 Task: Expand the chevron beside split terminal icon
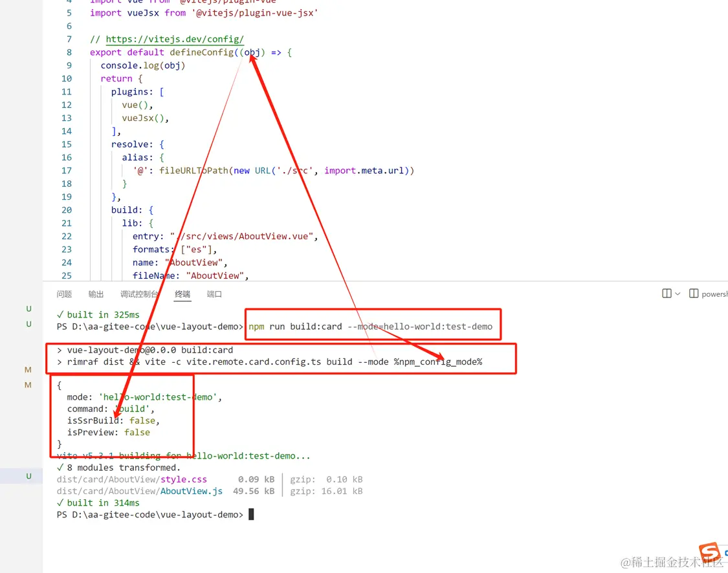(678, 294)
